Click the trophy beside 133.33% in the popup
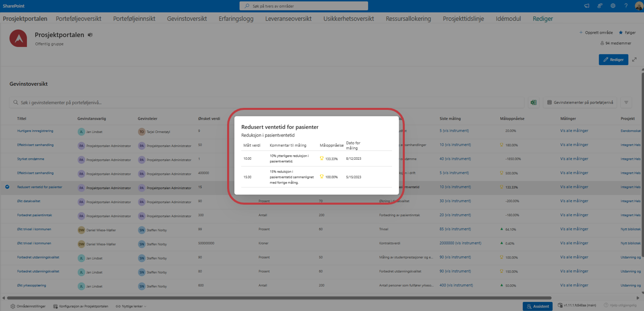 tap(321, 158)
